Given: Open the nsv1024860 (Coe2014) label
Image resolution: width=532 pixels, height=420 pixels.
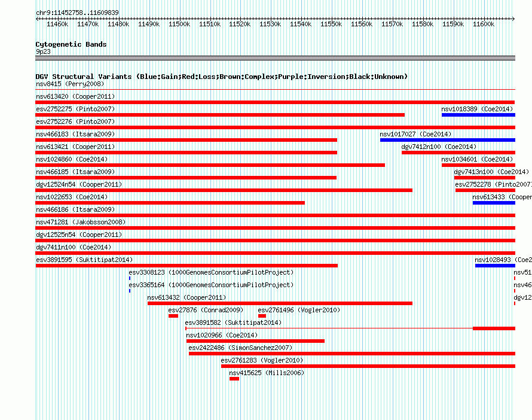Looking at the screenshot, I should [72, 159].
